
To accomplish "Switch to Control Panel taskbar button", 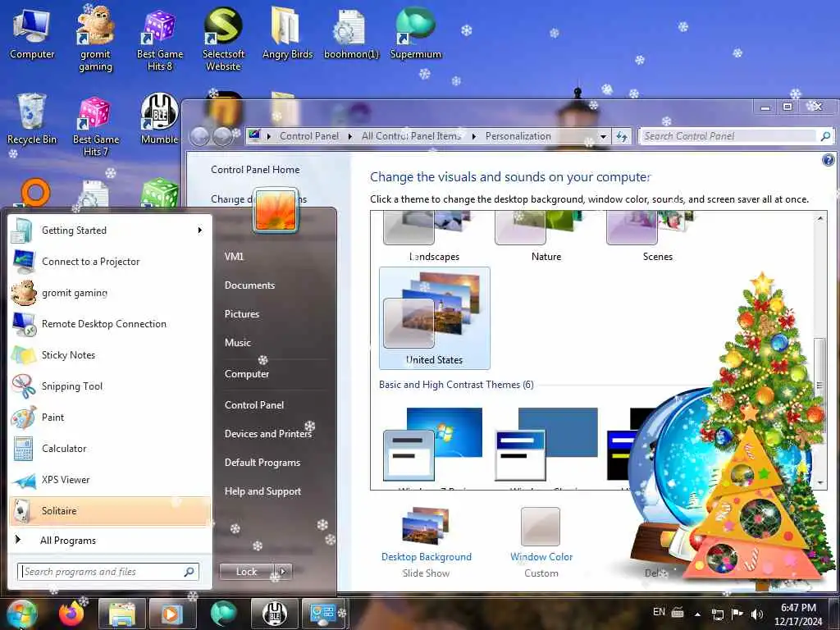I will (323, 614).
